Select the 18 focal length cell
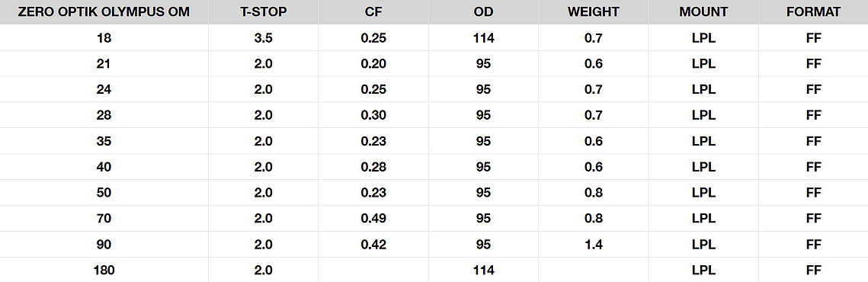This screenshot has width=868, height=282. click(104, 38)
